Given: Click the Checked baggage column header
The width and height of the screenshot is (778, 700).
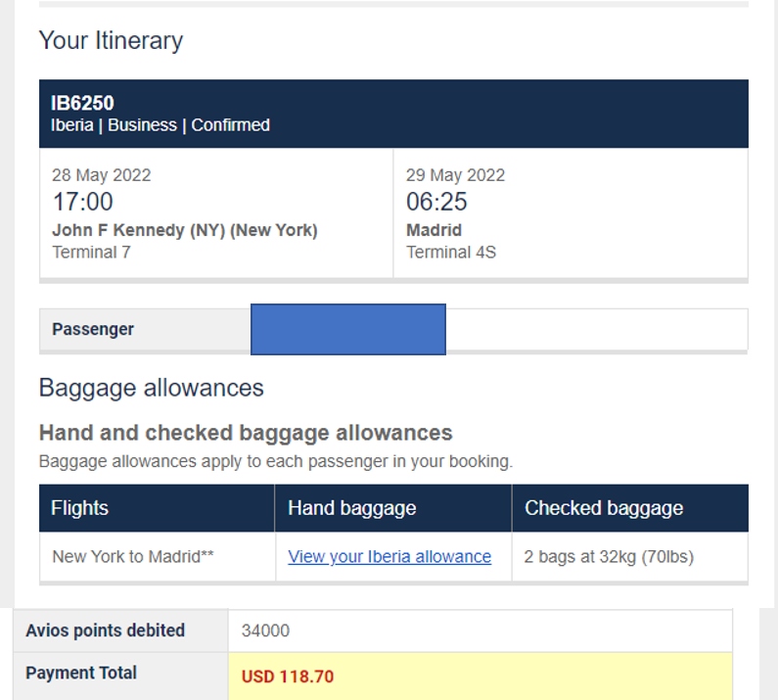Looking at the screenshot, I should pos(604,508).
